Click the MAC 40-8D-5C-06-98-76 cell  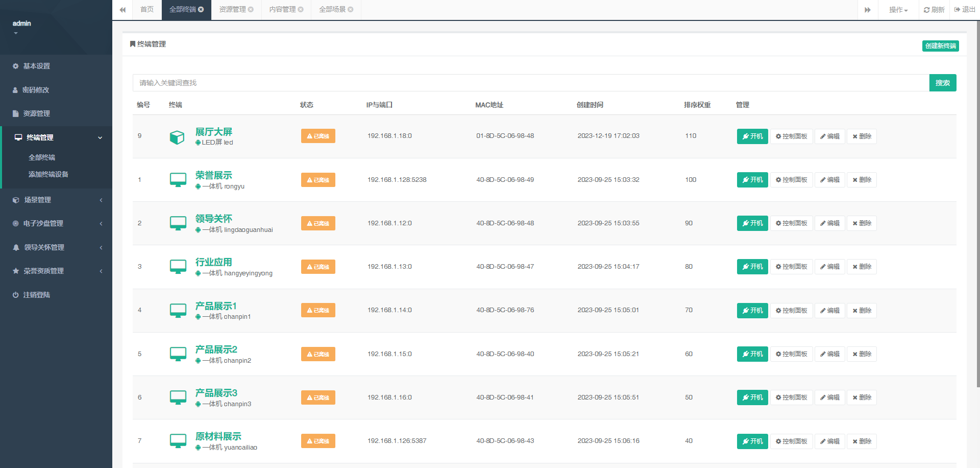(505, 310)
